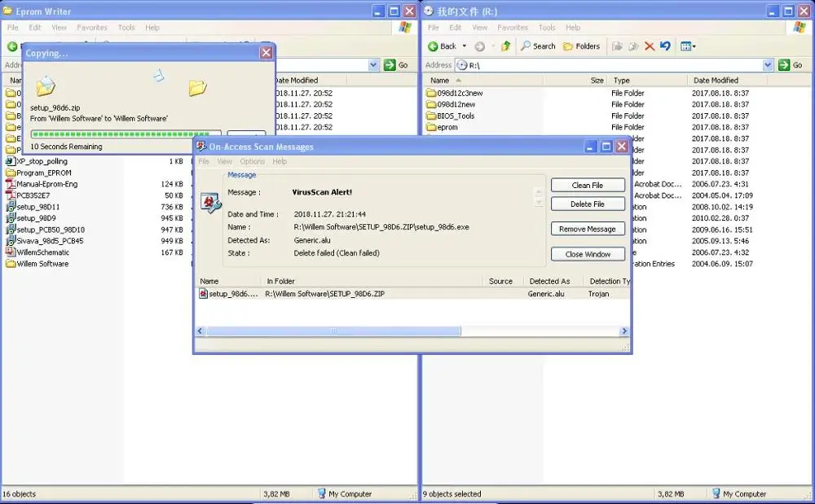Select BIOS_Tools folder in R: window

coord(450,116)
